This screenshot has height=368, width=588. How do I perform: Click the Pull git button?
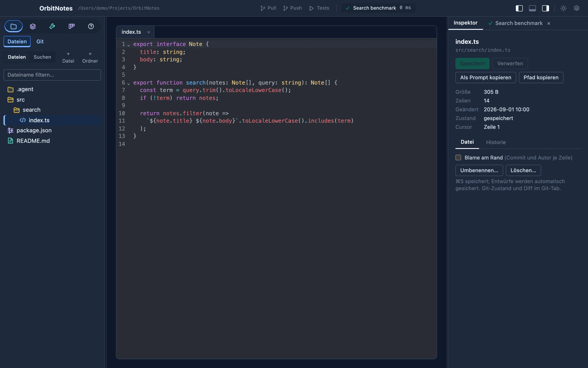(268, 8)
